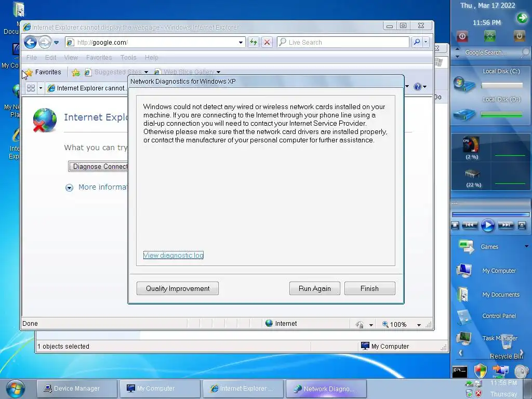Open the Quick Tabs list dropdown arrow
Image resolution: width=532 pixels, height=399 pixels.
[x=41, y=88]
